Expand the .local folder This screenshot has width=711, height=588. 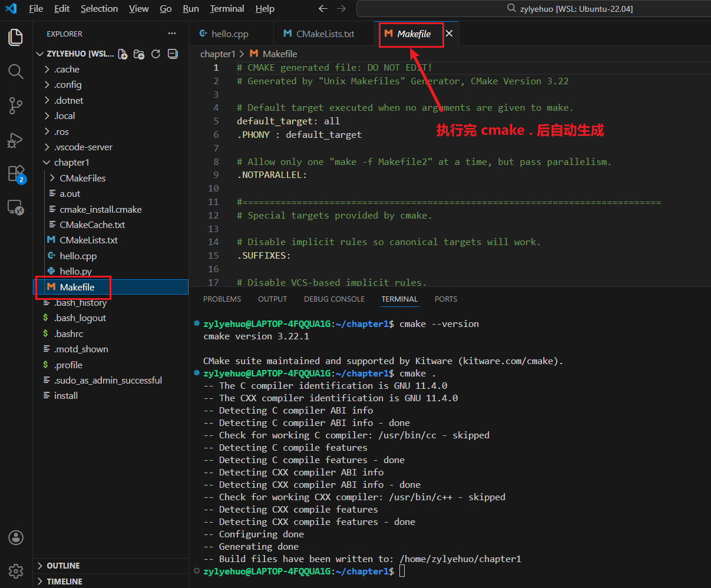click(x=111, y=116)
